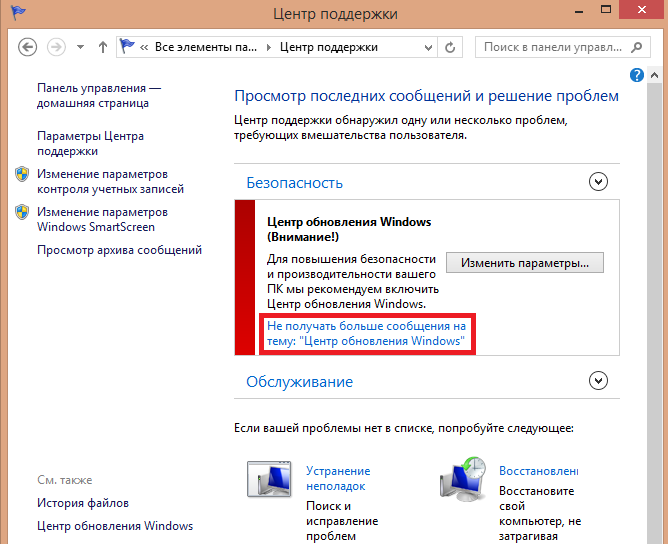This screenshot has height=544, width=668.
Task: Expand breadcrumb arrow before Центр поддержки
Action: point(268,47)
